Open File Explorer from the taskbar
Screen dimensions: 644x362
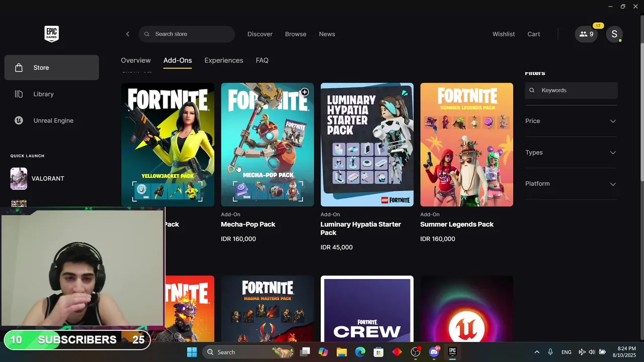point(342,352)
